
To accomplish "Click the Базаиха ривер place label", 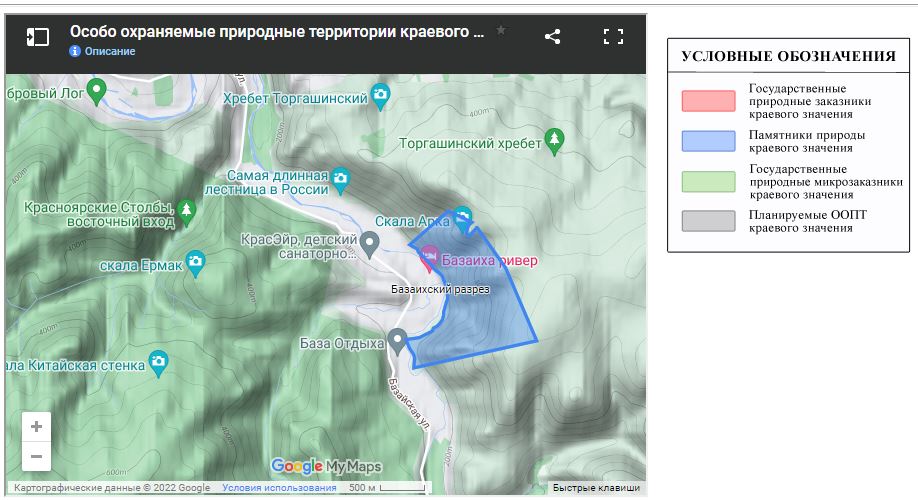I will (489, 260).
